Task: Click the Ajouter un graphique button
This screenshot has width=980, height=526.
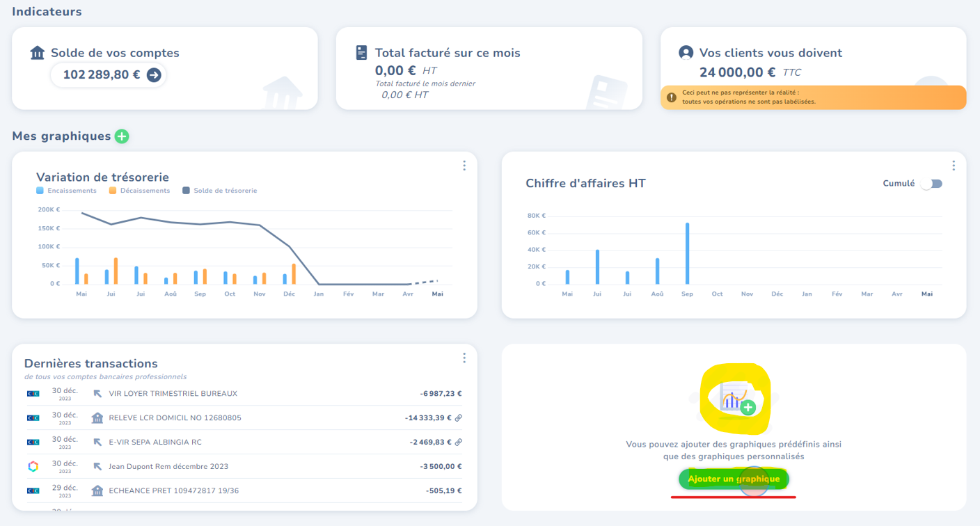Action: click(x=734, y=479)
